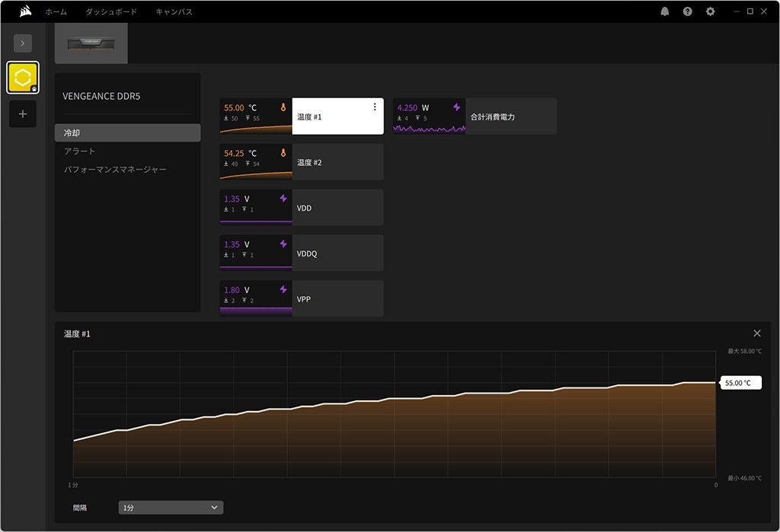This screenshot has height=532, width=780.
Task: Open パフォーマンスマネージャー section
Action: click(x=115, y=170)
